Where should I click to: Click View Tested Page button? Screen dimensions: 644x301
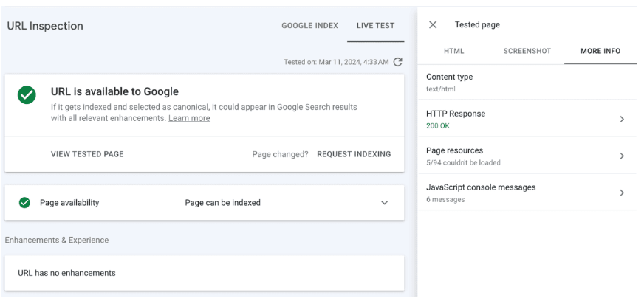(87, 154)
